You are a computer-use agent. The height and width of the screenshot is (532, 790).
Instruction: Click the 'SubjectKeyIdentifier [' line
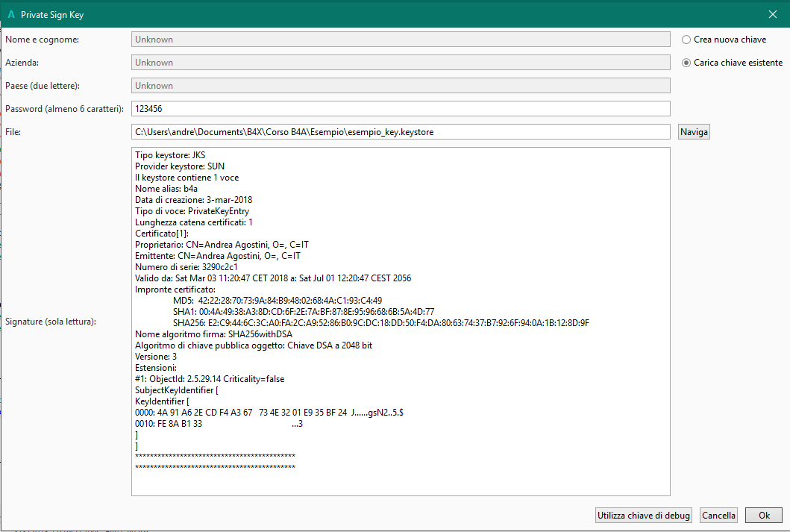[176, 390]
